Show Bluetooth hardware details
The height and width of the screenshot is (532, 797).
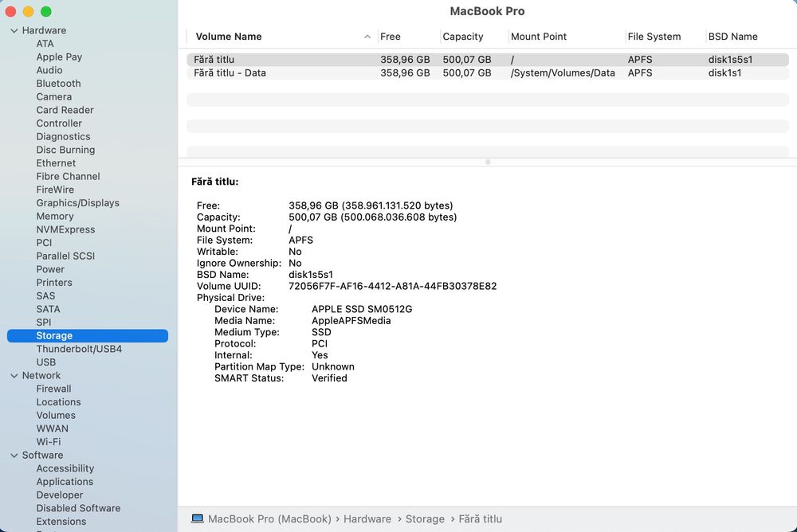pyautogui.click(x=58, y=84)
